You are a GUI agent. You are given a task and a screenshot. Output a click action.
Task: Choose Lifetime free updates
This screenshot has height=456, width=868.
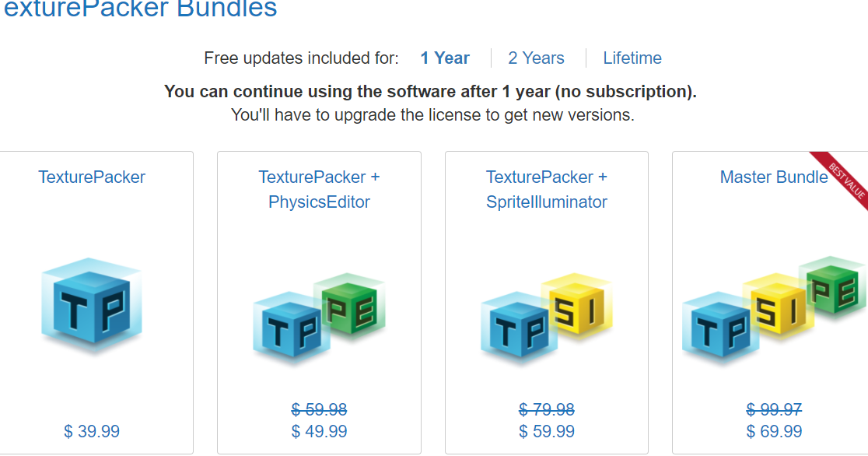[632, 58]
